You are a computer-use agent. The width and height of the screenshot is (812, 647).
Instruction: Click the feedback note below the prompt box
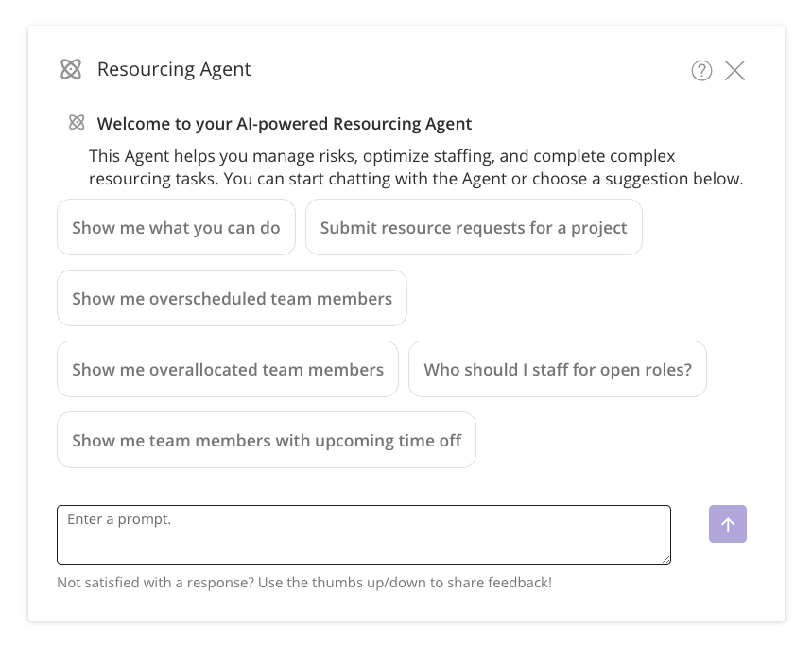pos(304,582)
